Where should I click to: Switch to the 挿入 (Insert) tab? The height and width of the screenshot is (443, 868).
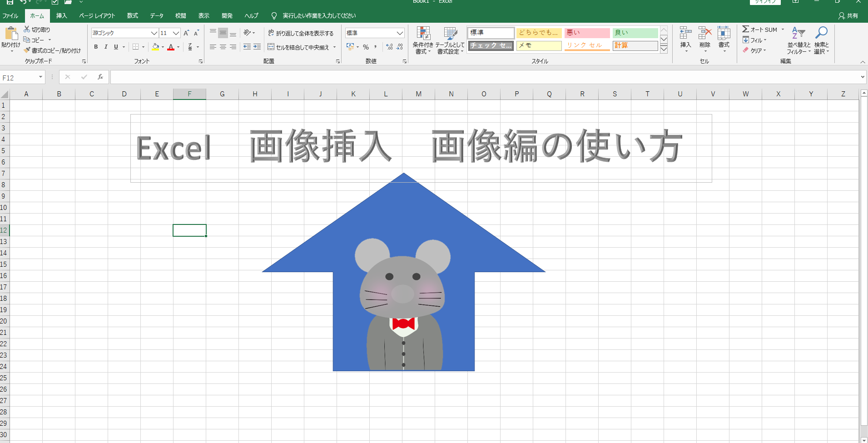click(61, 16)
